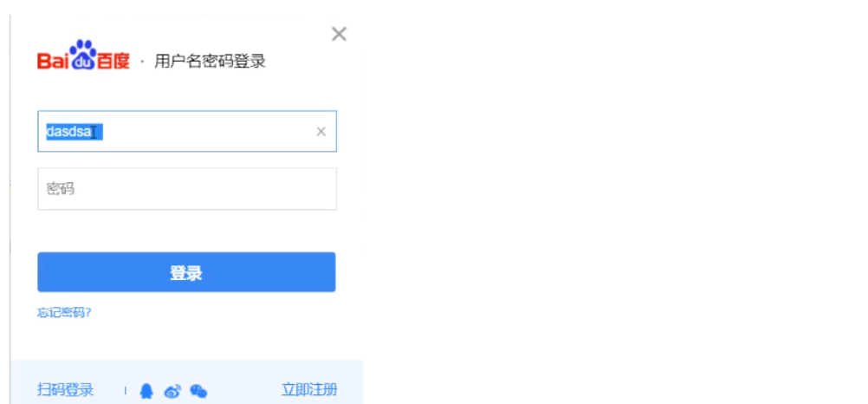Click the red "Bai" logo text
The image size is (868, 404).
point(53,62)
